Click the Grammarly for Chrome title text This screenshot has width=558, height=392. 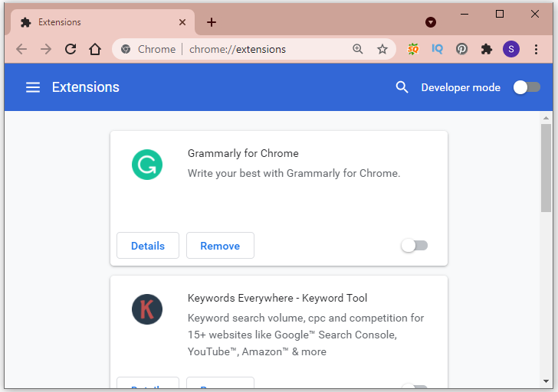[x=243, y=153]
